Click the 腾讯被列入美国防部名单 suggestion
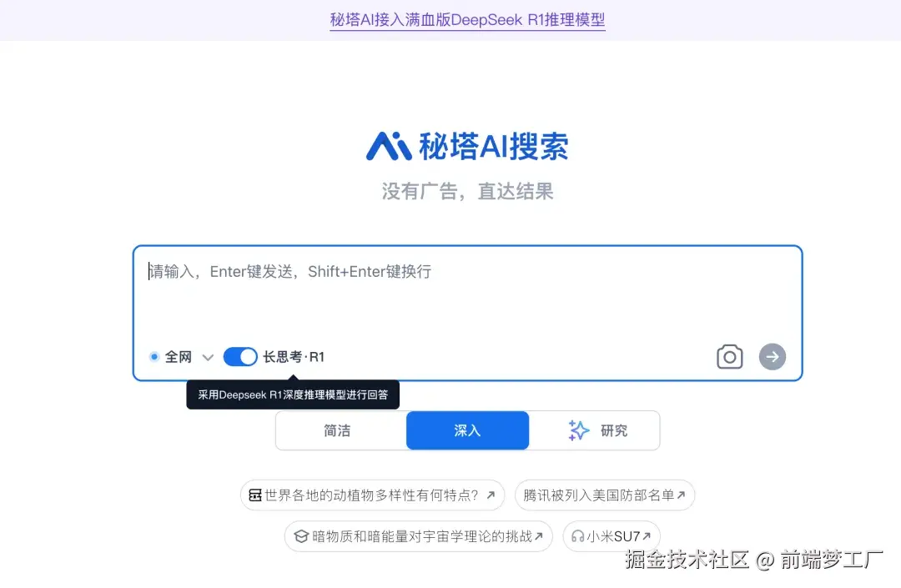This screenshot has width=901, height=588. click(x=605, y=495)
